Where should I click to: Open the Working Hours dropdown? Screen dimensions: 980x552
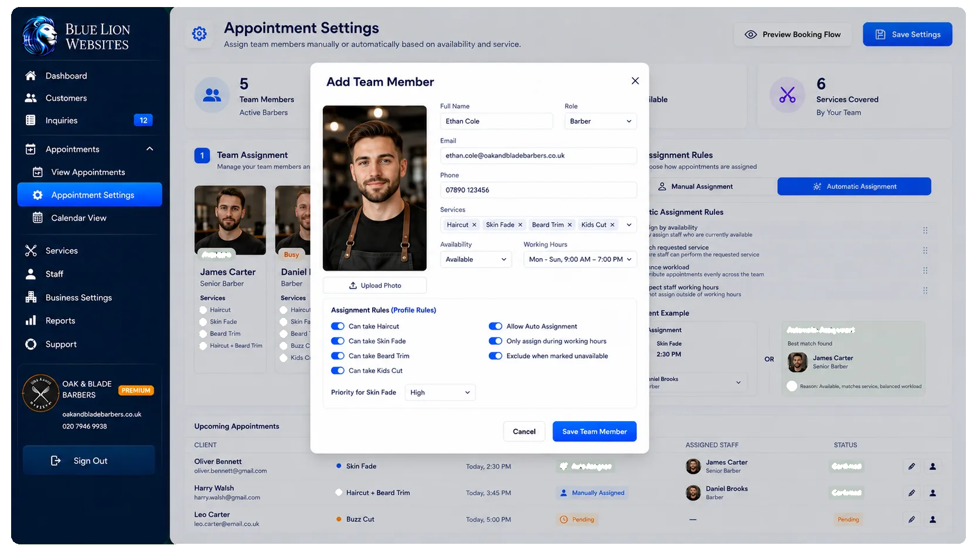click(x=580, y=259)
